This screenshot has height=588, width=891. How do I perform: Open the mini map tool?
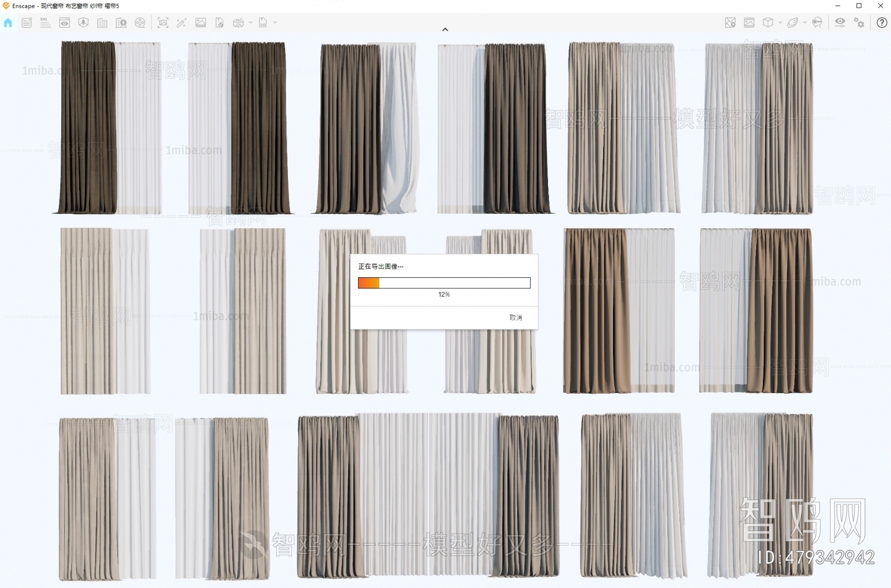(x=731, y=23)
